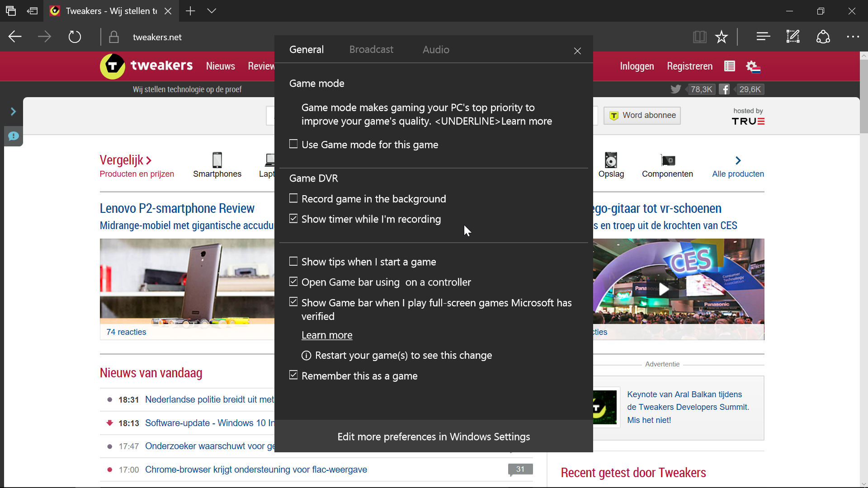Viewport: 868px width, 488px height.
Task: Open the Edge Hub icon
Action: 763,37
